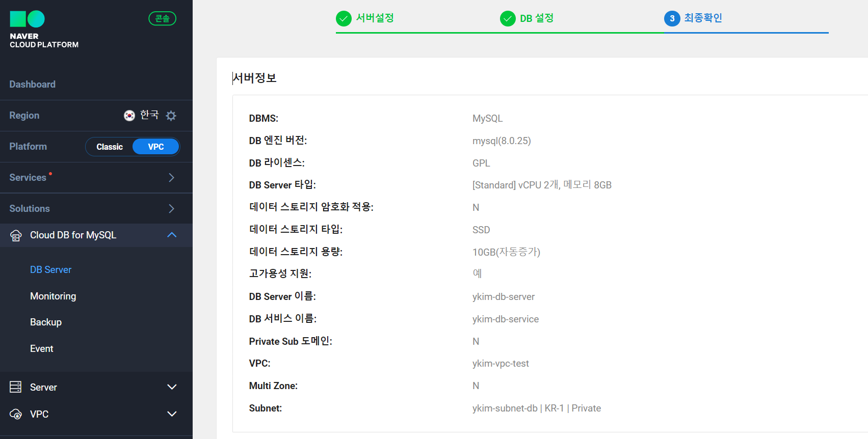Open the 콘솔 console badge
The image size is (868, 439).
[162, 18]
